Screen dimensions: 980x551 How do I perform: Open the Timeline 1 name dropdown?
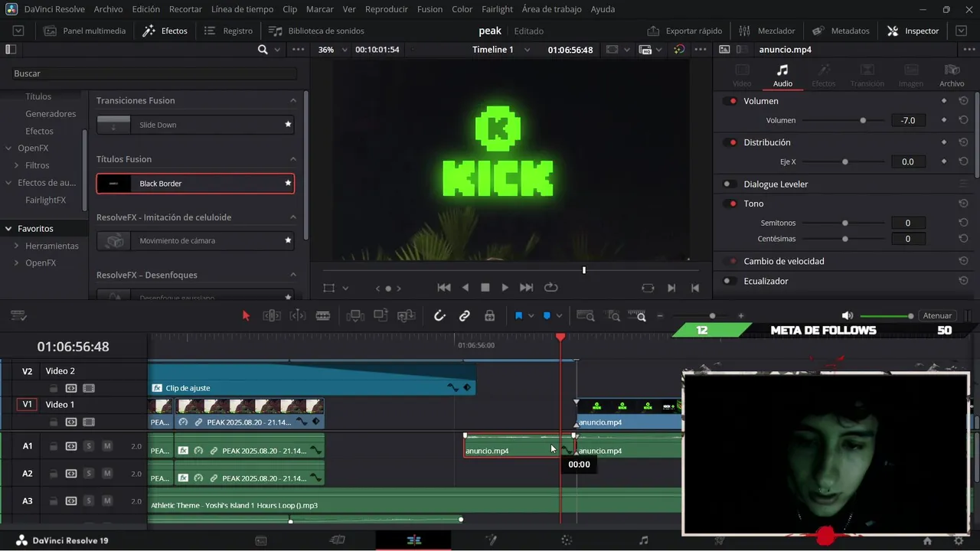coord(501,50)
